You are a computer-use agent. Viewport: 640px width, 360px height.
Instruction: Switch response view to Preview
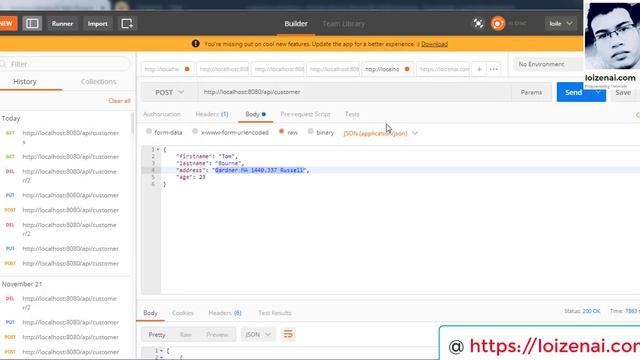[x=217, y=334]
